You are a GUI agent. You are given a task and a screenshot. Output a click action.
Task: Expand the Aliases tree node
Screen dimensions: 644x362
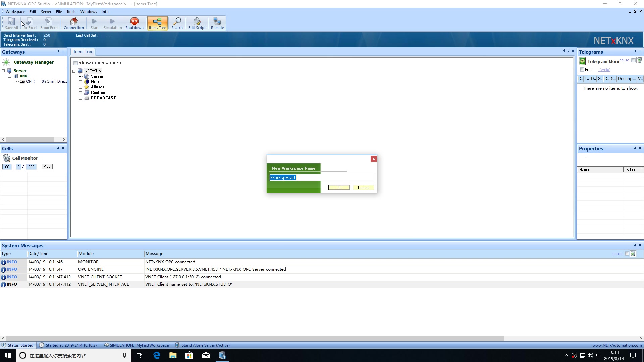[x=80, y=87]
